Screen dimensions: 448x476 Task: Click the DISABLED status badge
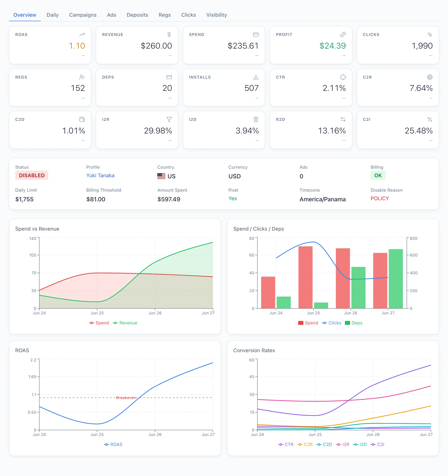(x=32, y=176)
